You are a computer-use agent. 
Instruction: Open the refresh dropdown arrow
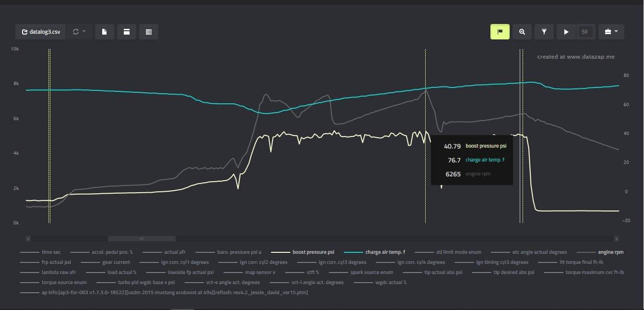point(84,32)
